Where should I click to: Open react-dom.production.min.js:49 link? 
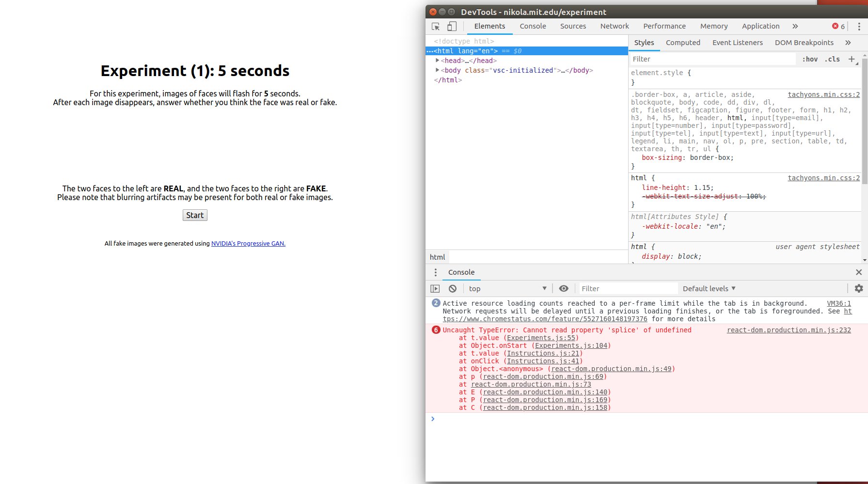tap(611, 369)
